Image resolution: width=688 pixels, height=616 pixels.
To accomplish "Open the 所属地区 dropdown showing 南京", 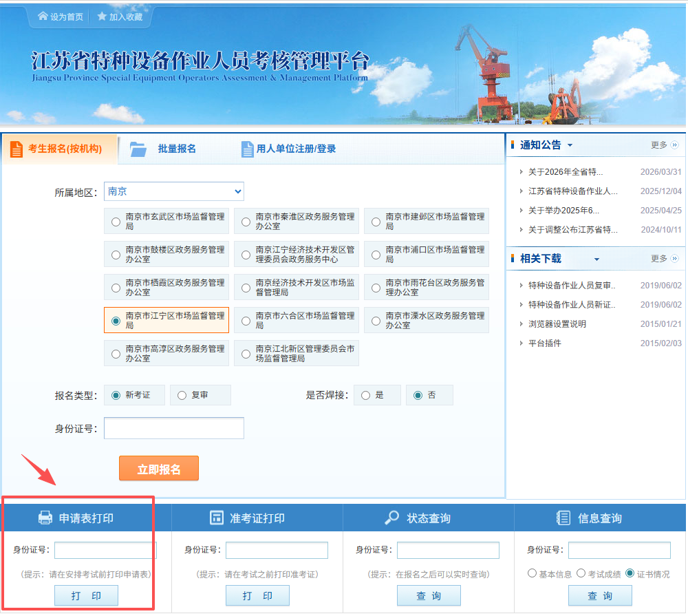I will point(174,191).
